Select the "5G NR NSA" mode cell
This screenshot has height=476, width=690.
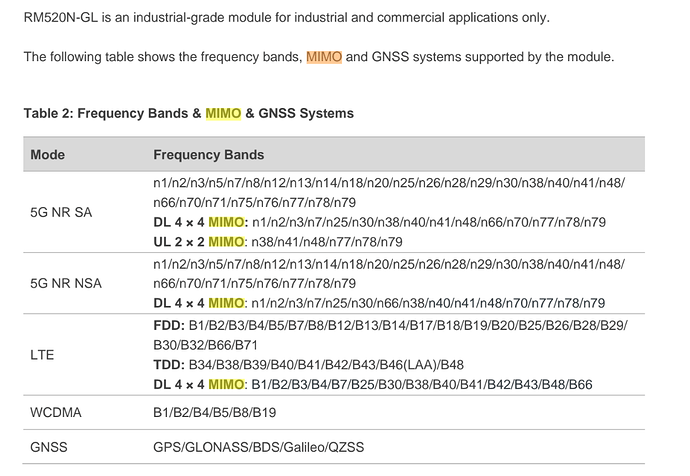(66, 283)
